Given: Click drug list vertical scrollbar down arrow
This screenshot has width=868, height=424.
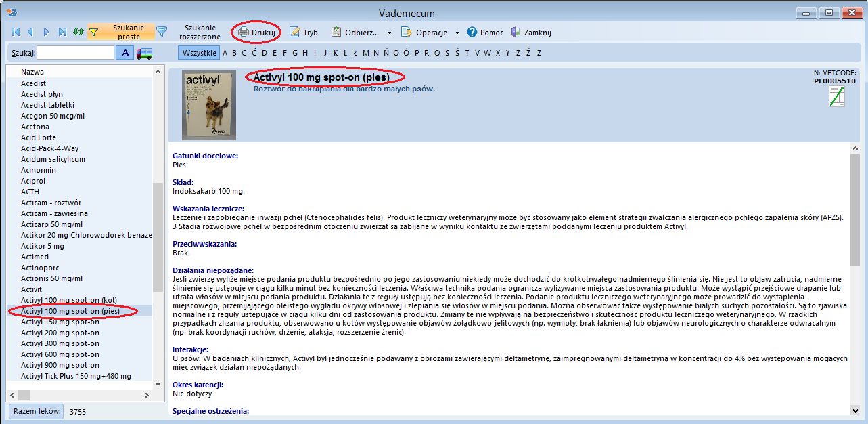Looking at the screenshot, I should (x=158, y=384).
